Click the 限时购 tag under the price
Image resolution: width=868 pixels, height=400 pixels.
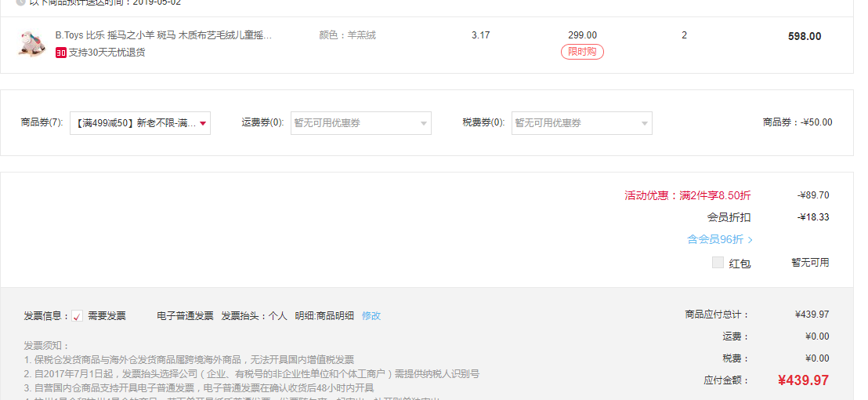tap(582, 52)
